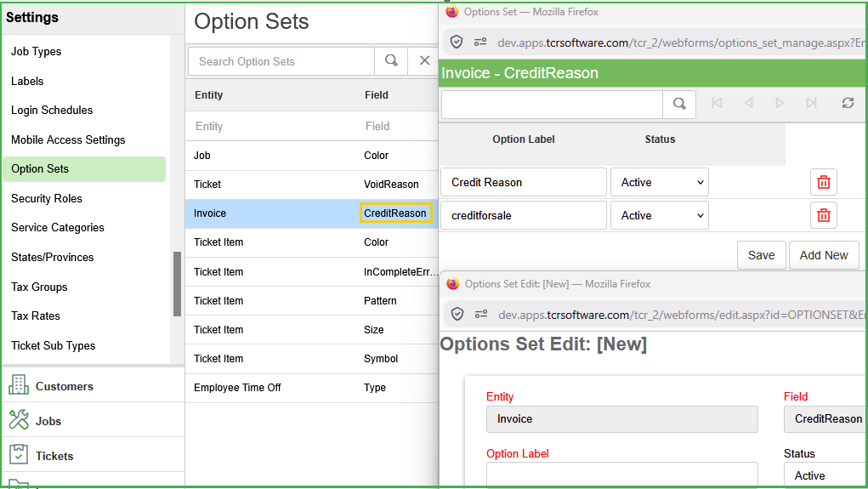
Task: Go to first page in Options Set pager
Action: pyautogui.click(x=717, y=103)
